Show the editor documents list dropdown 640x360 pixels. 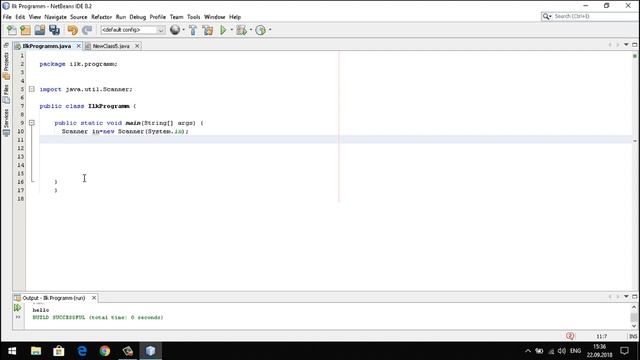click(626, 44)
